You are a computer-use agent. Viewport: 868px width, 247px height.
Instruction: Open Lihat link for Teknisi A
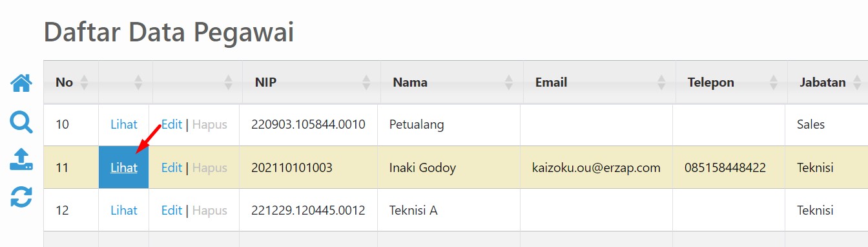[x=124, y=210]
